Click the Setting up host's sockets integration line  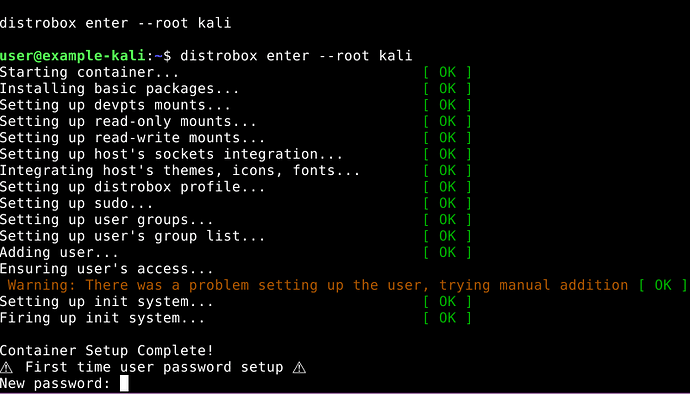(x=171, y=154)
